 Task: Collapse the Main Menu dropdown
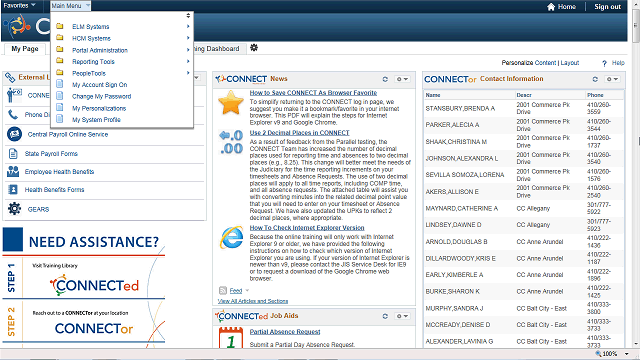click(70, 6)
